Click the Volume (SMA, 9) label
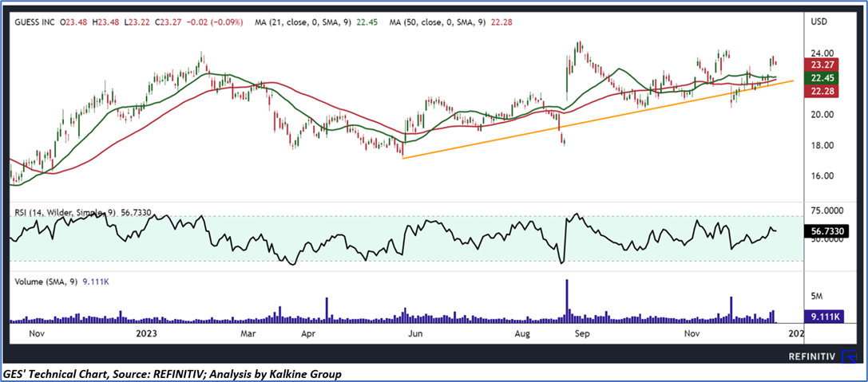 click(x=48, y=282)
